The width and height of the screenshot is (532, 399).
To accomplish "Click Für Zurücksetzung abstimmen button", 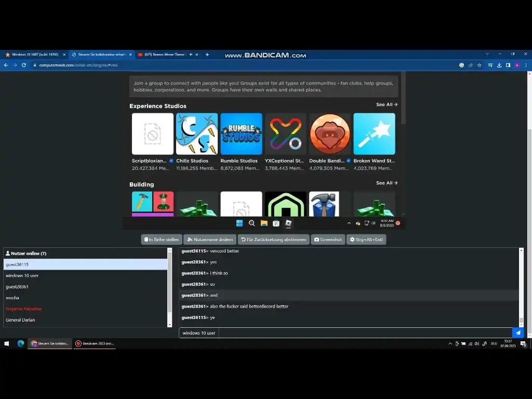I will [273, 240].
